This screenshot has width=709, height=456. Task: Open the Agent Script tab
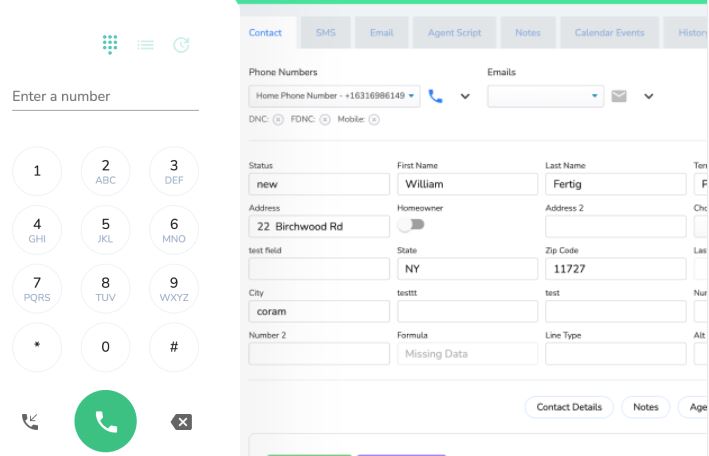coord(454,33)
